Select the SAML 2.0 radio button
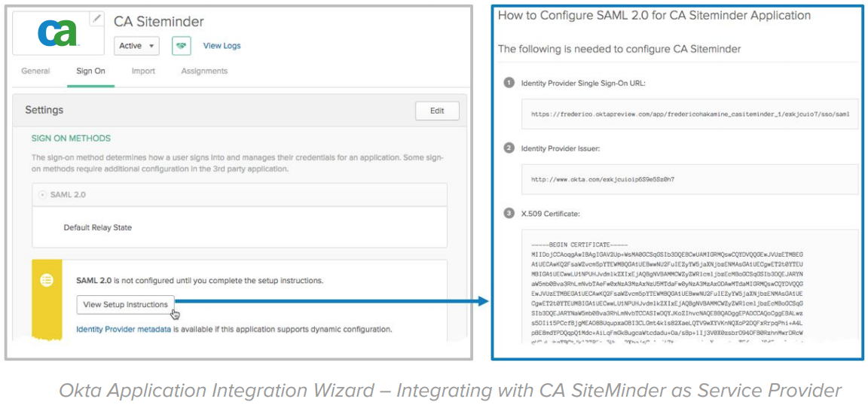This screenshot has width=868, height=405. pos(43,194)
